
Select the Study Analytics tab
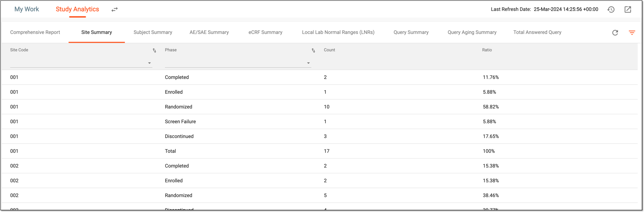pos(77,9)
